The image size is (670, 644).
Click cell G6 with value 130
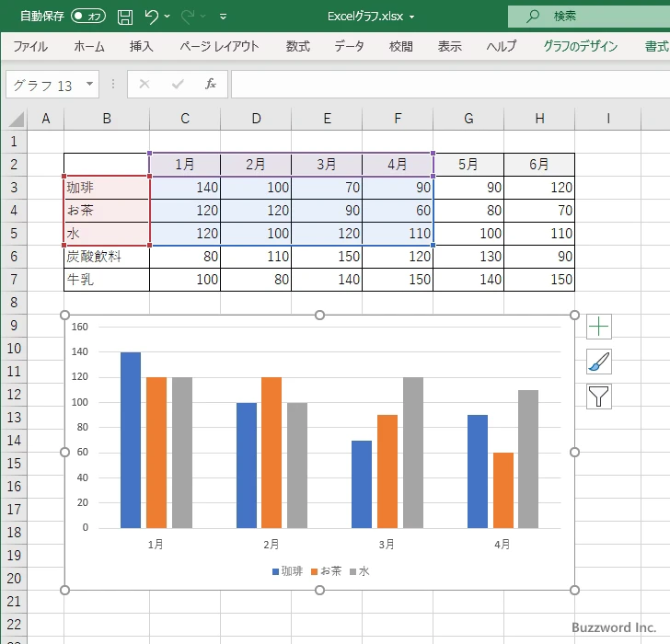(x=468, y=257)
